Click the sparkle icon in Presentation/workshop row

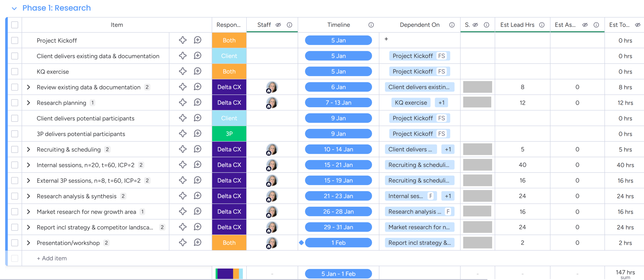point(183,242)
